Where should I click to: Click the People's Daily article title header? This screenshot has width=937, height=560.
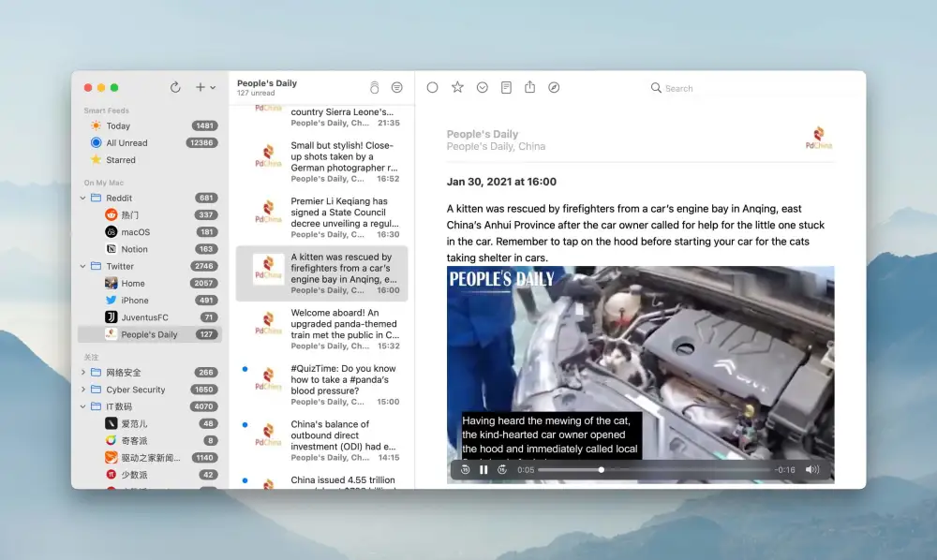pos(483,134)
